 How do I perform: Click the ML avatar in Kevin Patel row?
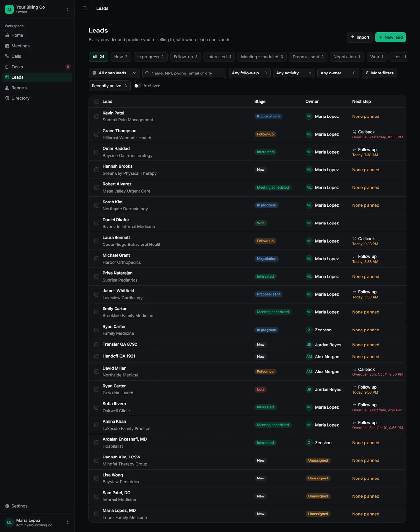tap(309, 117)
